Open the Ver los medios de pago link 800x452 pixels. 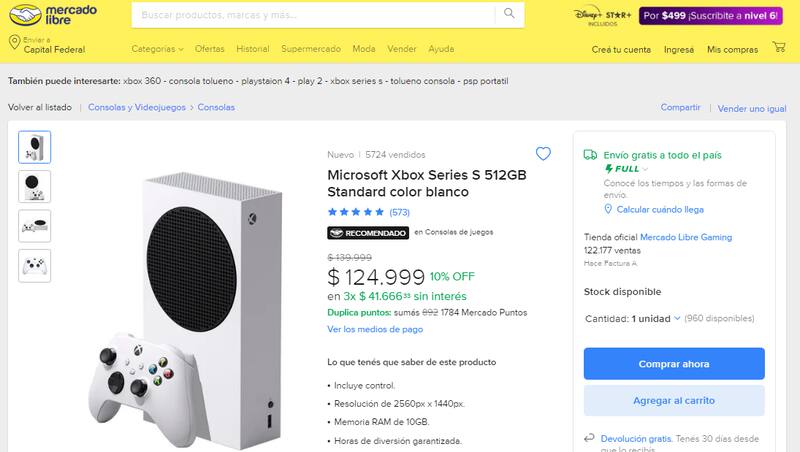point(375,329)
